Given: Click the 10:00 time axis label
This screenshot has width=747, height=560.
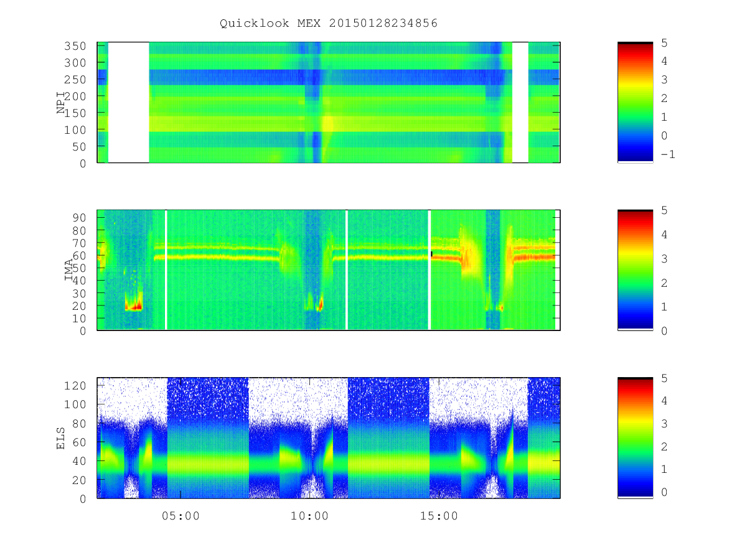Looking at the screenshot, I should click(309, 516).
